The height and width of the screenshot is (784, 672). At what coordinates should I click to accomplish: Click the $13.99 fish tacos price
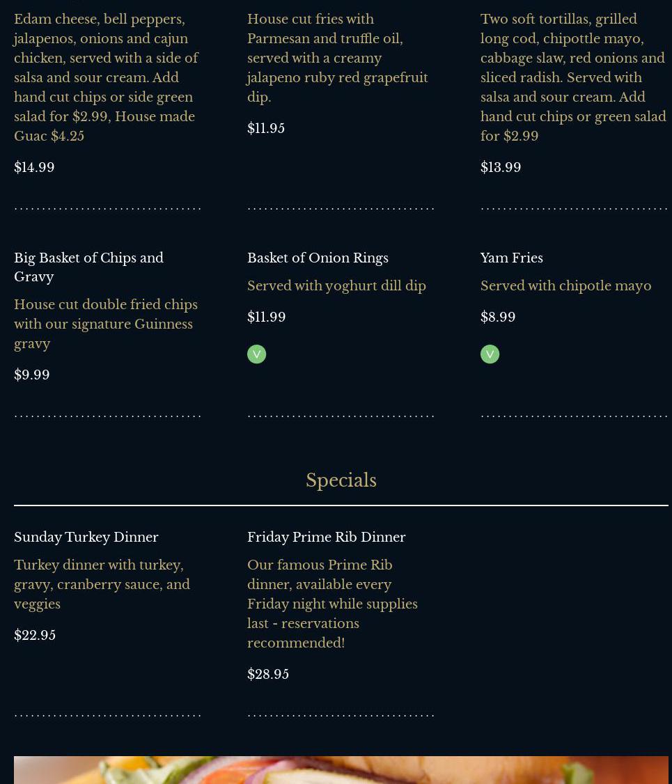[x=501, y=167]
